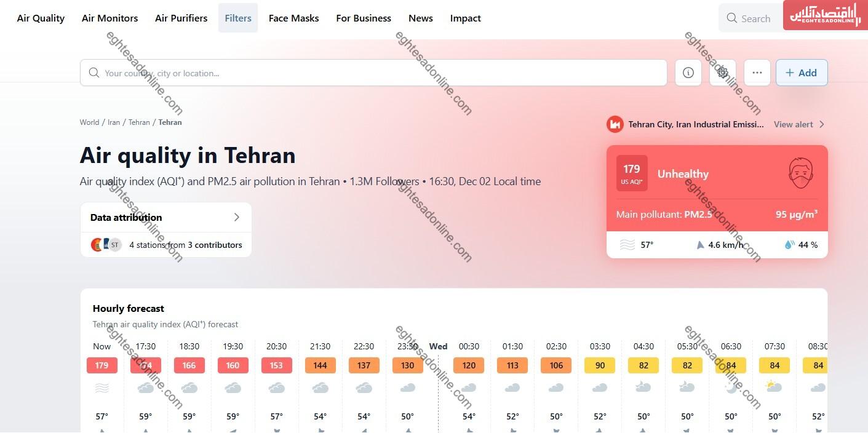Image resolution: width=868 pixels, height=441 pixels.
Task: Open the settings gear next to the location search
Action: click(x=722, y=72)
